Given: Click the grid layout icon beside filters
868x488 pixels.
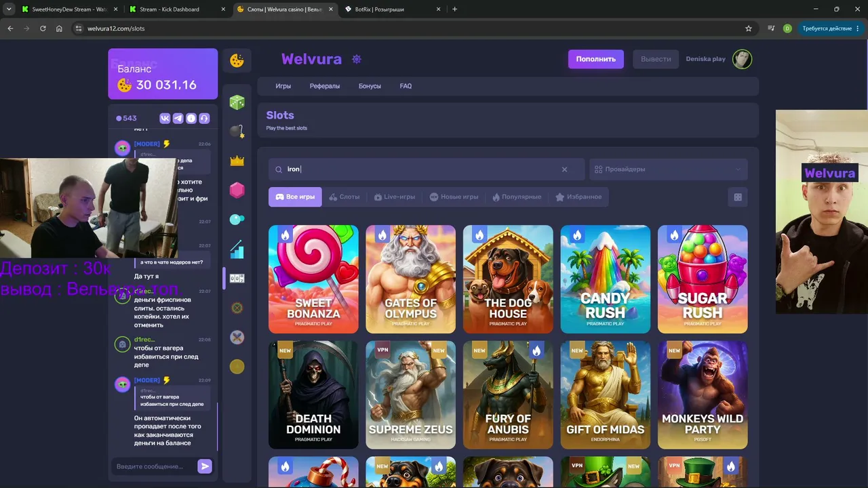Looking at the screenshot, I should coord(738,197).
